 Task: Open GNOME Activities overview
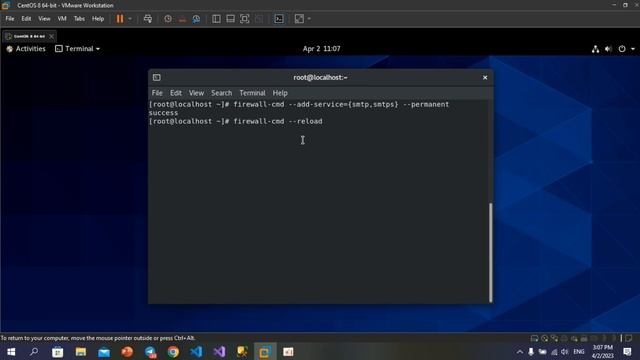coord(26,49)
